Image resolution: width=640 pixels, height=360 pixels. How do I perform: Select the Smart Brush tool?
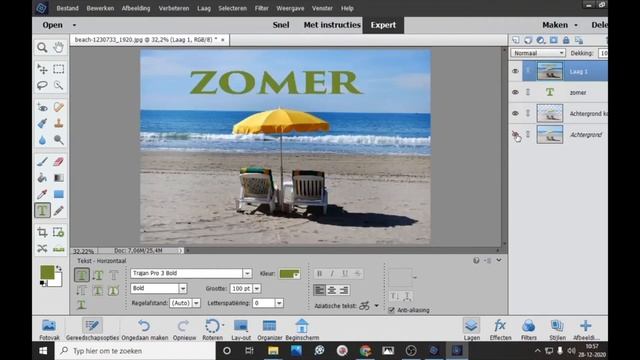point(42,123)
